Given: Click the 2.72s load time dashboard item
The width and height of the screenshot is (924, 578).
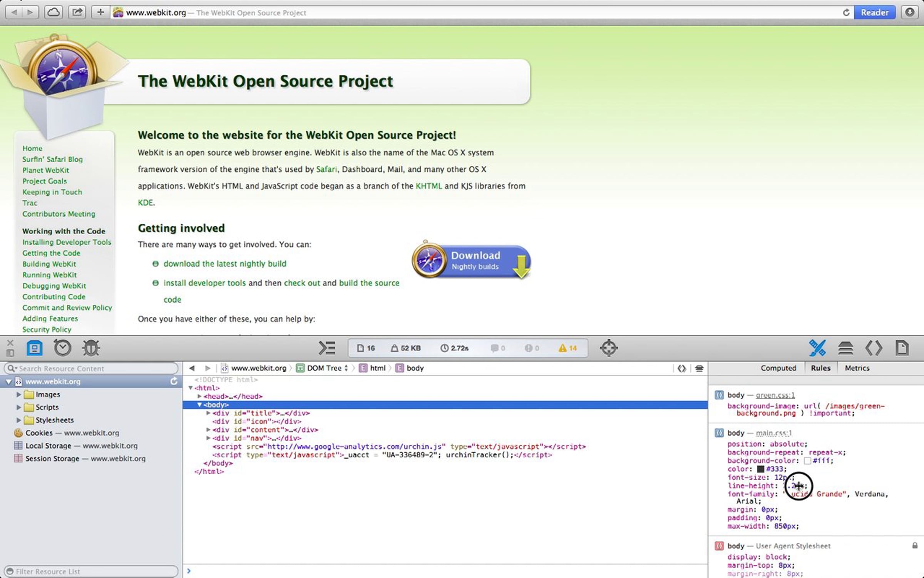Looking at the screenshot, I should (454, 348).
